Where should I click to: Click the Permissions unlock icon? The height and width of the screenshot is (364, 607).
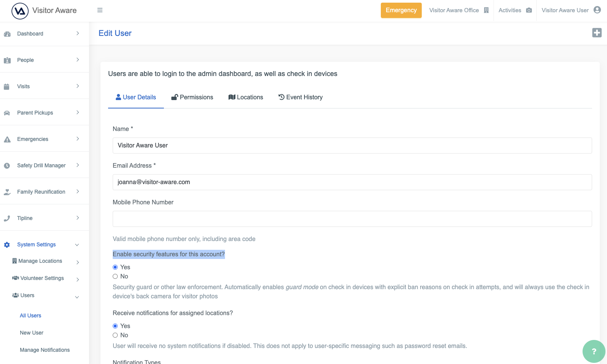click(175, 97)
